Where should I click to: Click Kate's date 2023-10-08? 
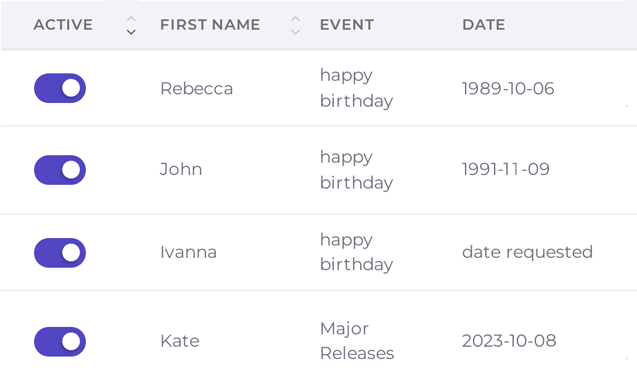pyautogui.click(x=509, y=341)
